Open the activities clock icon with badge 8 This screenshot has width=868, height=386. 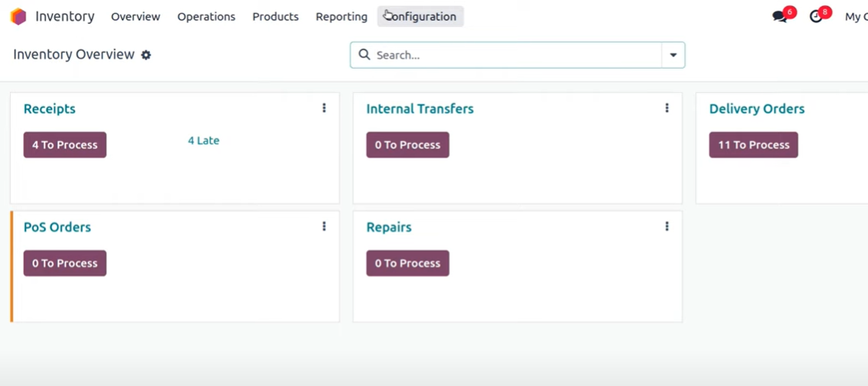(x=816, y=17)
